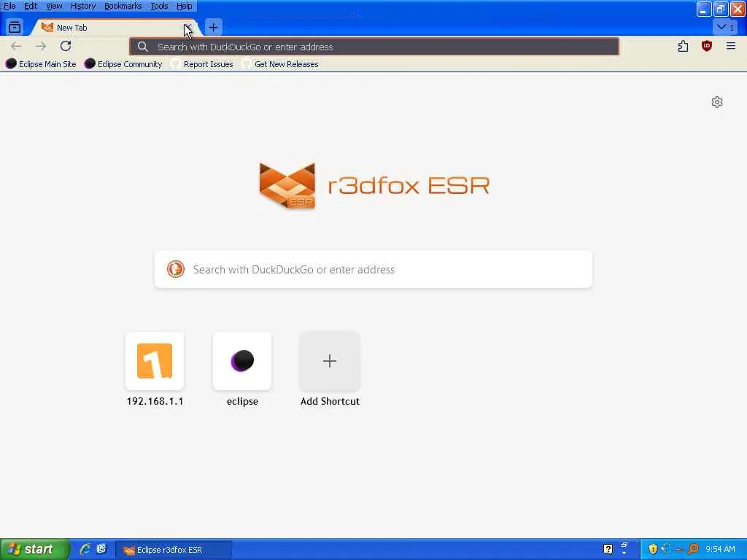Open the Get New Releases bookmark

(280, 64)
